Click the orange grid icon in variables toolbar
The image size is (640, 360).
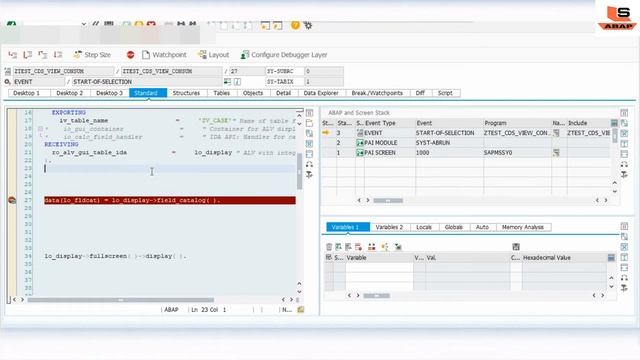tap(371, 247)
